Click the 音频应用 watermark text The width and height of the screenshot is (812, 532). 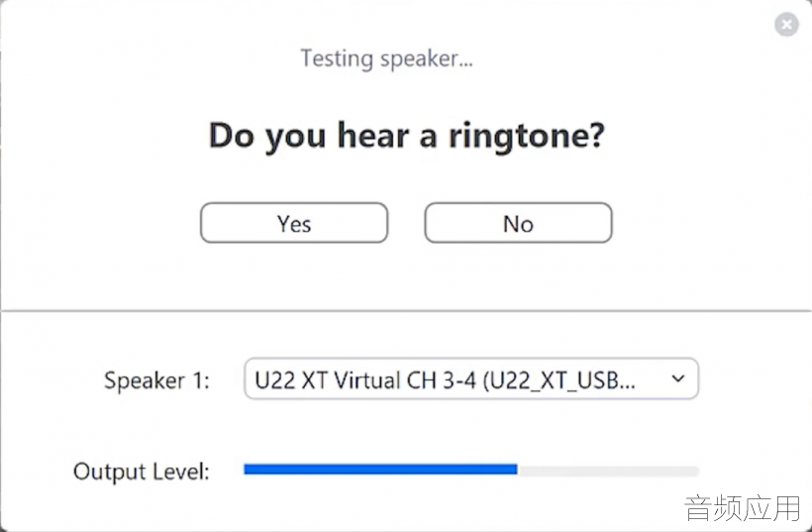click(x=743, y=507)
